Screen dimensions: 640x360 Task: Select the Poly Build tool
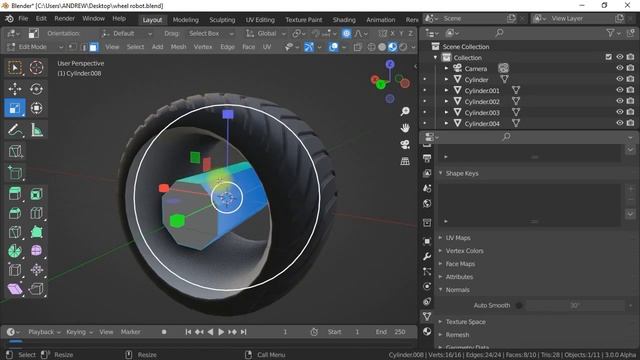coord(36,232)
